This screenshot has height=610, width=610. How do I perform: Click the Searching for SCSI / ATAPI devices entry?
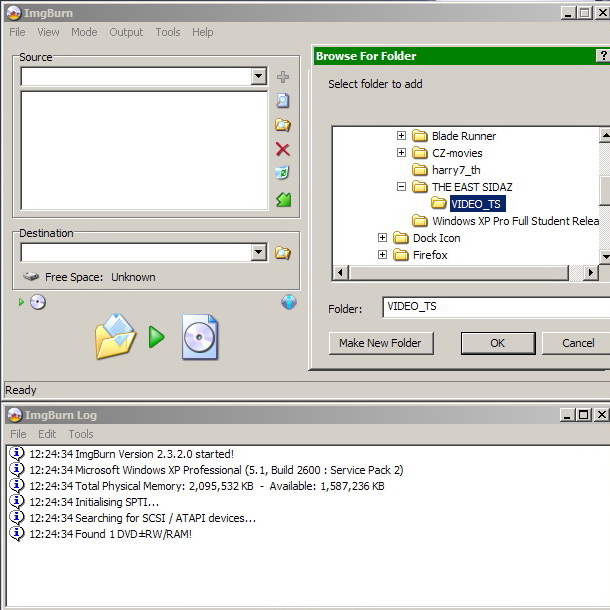tap(142, 518)
